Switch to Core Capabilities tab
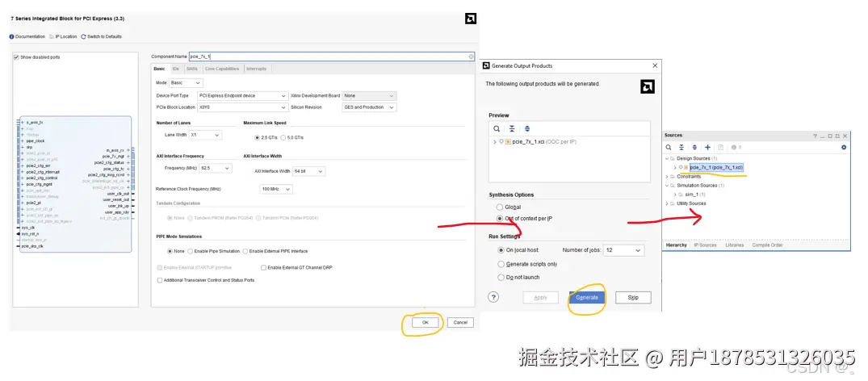This screenshot has height=381, width=868. point(222,69)
